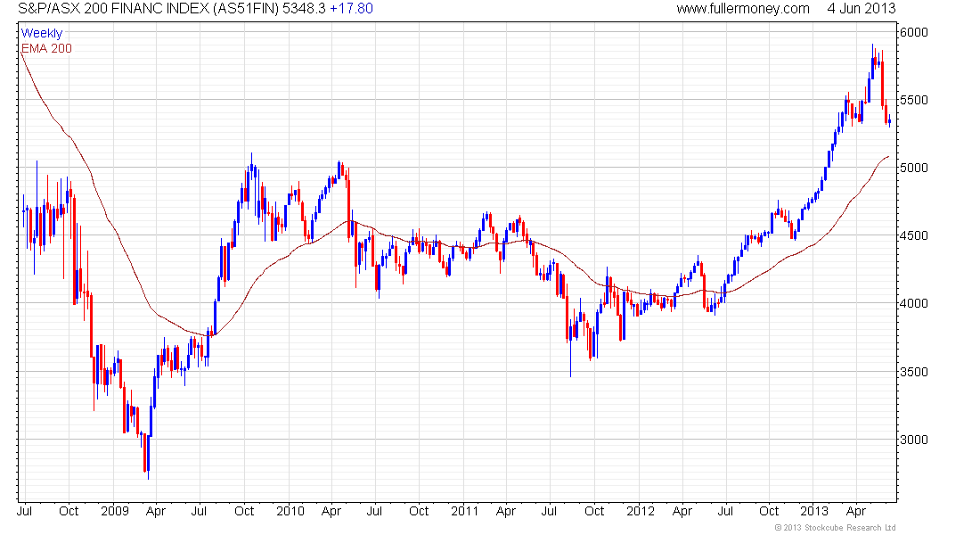Click the EMA 200 legend label
Image resolution: width=980 pixels, height=535 pixels.
[x=46, y=49]
